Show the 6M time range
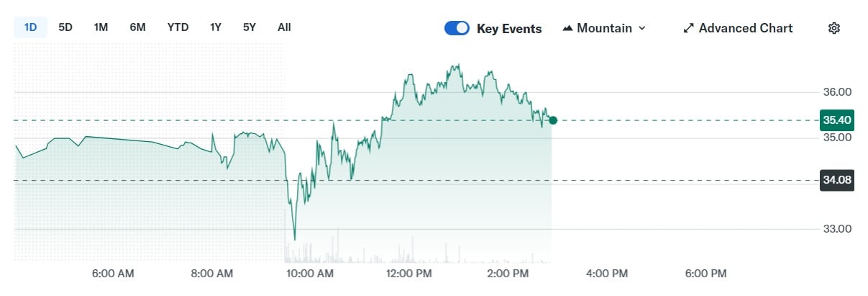The height and width of the screenshot is (296, 868). pyautogui.click(x=137, y=27)
